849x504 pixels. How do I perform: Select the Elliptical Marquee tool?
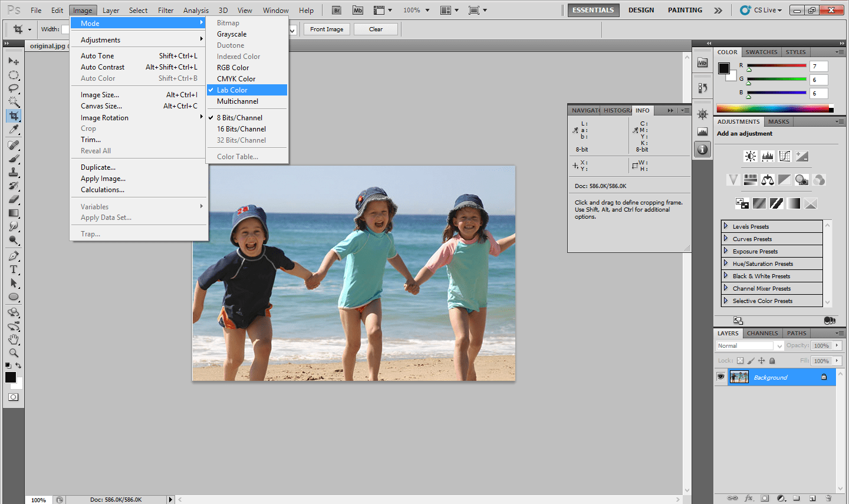pos(13,75)
